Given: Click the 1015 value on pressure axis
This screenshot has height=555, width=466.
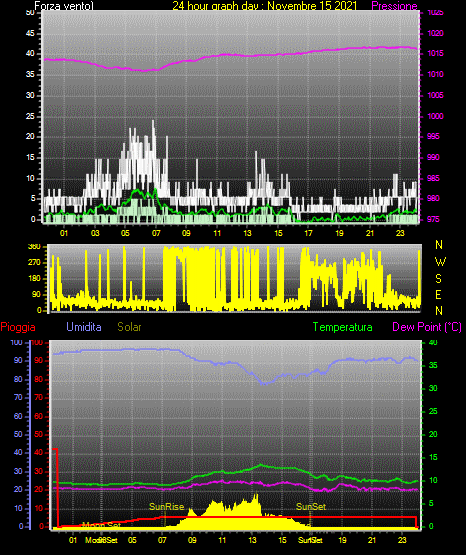Looking at the screenshot, I should click(x=435, y=53).
